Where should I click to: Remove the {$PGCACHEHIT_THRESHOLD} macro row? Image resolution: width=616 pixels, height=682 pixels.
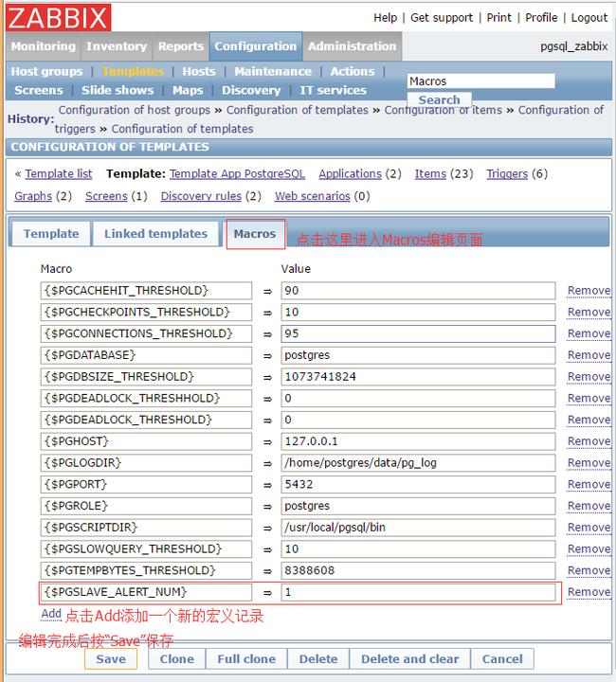(x=589, y=291)
